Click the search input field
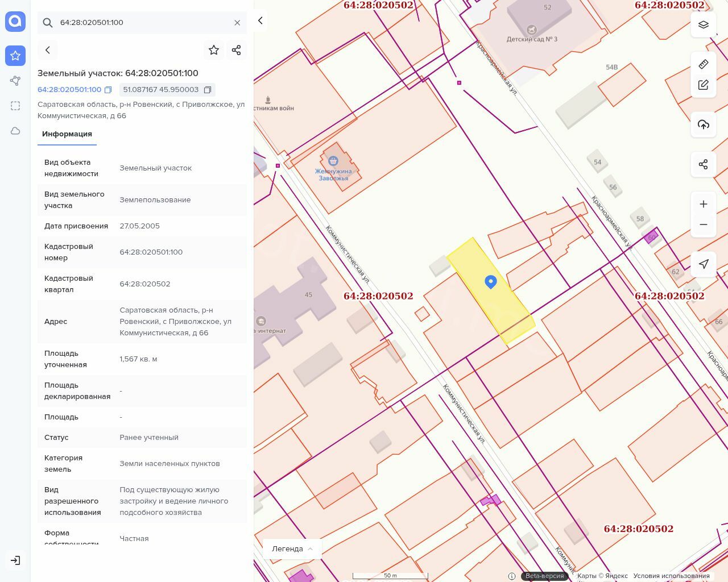The width and height of the screenshot is (728, 582). [142, 23]
